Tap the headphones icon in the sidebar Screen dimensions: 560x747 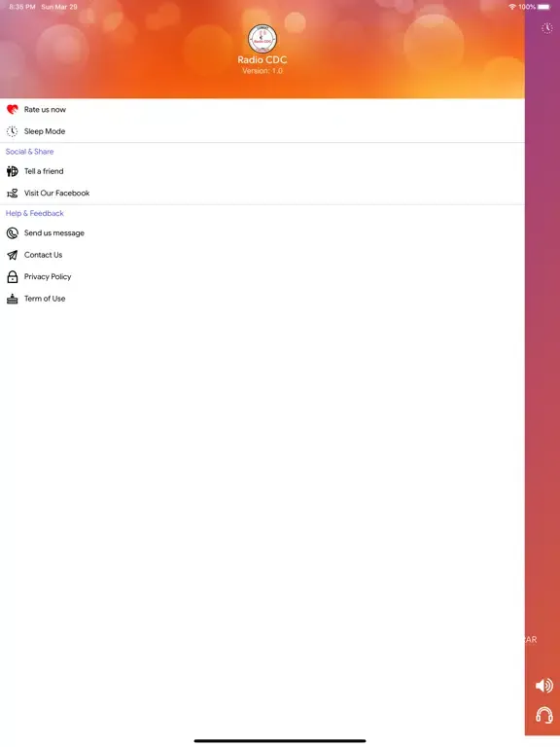[544, 715]
